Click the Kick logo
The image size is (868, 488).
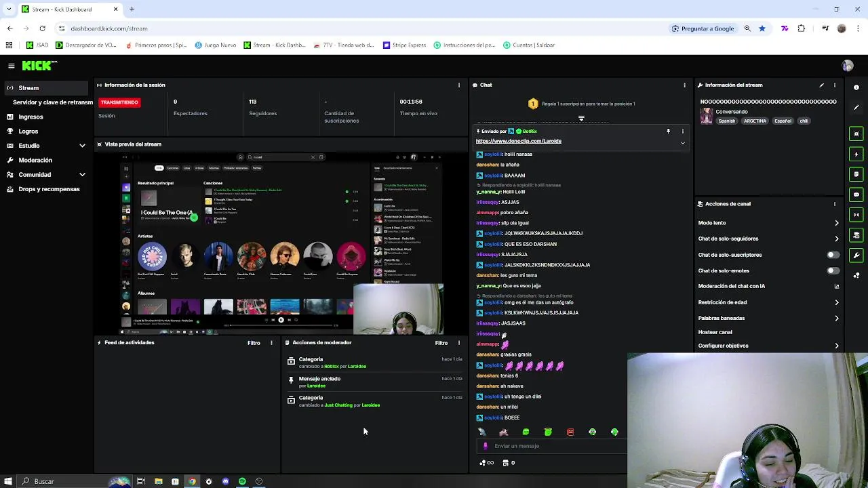click(x=39, y=66)
